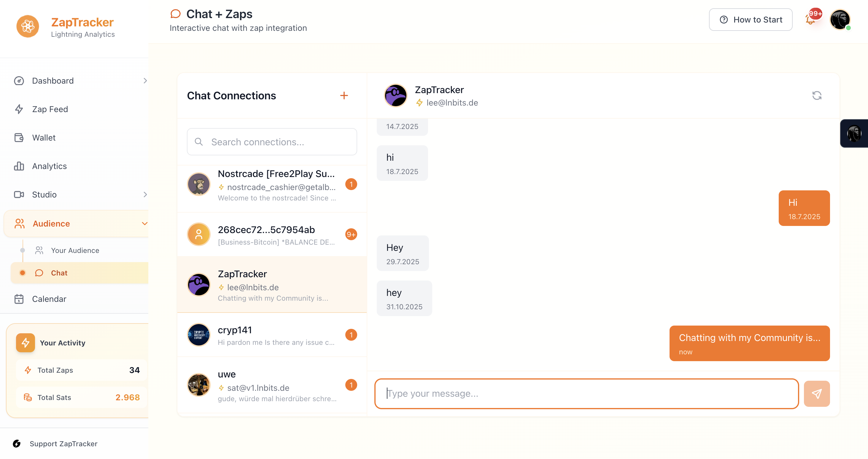Collapse the Audience section chevron
Viewport: 868px width, 459px height.
pos(144,224)
